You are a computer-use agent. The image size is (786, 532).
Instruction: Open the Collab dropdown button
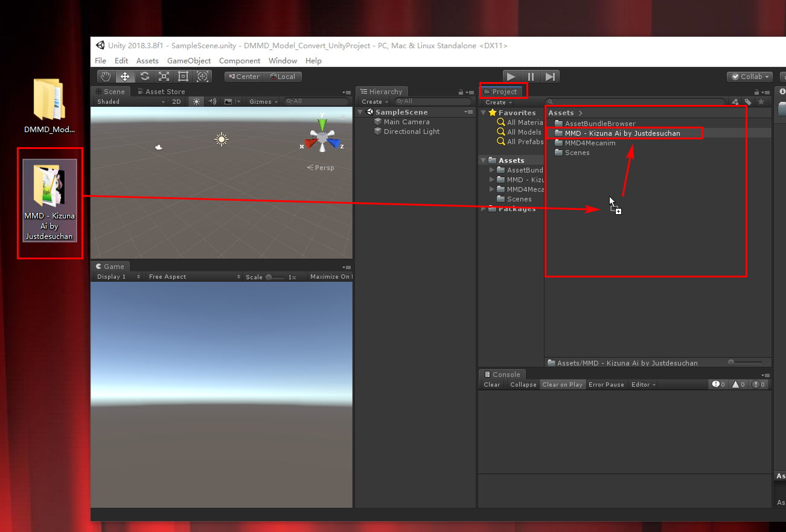tap(749, 76)
